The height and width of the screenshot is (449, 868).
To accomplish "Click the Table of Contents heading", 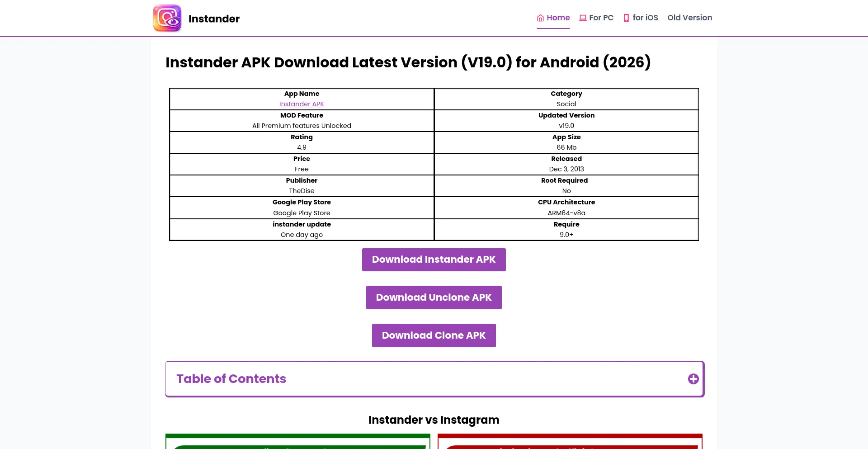I will coord(231,379).
